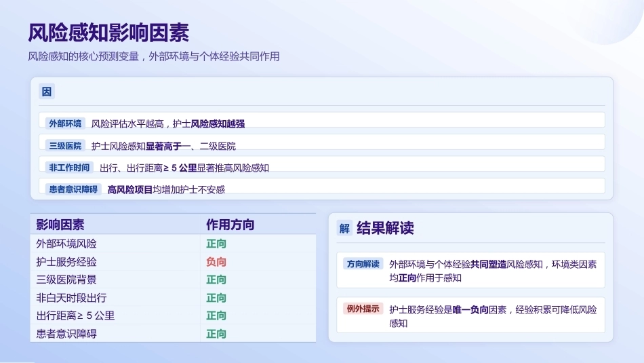644x363 pixels.
Task: Click 正向 in the 患者意识障碍 table row
Action: (216, 334)
